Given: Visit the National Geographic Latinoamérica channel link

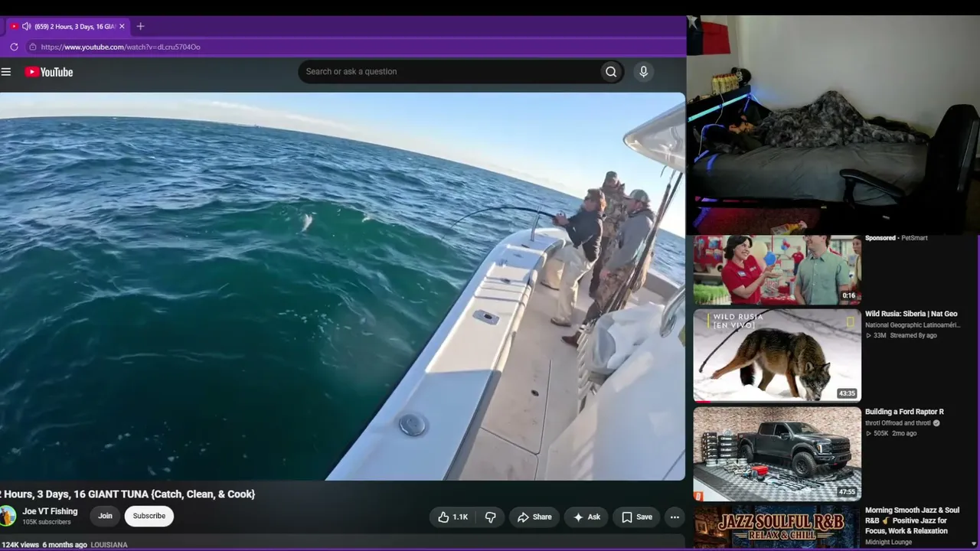Looking at the screenshot, I should 911,325.
